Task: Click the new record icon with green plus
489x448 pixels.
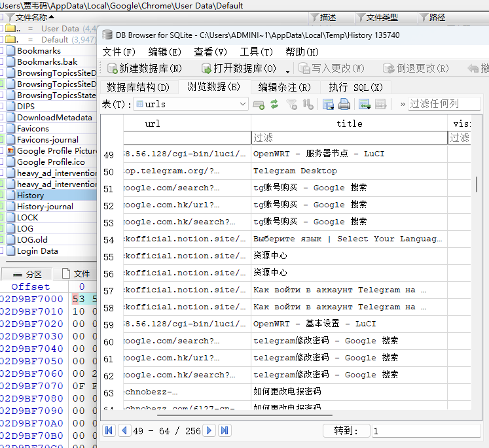Action: (259, 105)
